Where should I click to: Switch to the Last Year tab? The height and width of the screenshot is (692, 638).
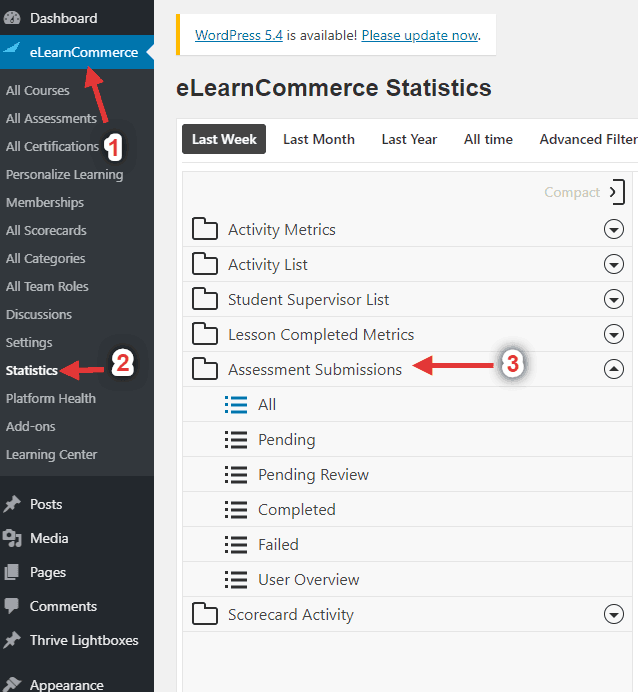(409, 139)
